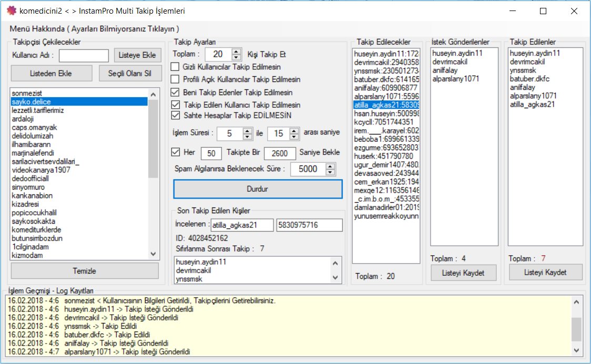Toggle the Her Takipte Bir checkbox
Screen dimensions: 591x364
click(175, 152)
